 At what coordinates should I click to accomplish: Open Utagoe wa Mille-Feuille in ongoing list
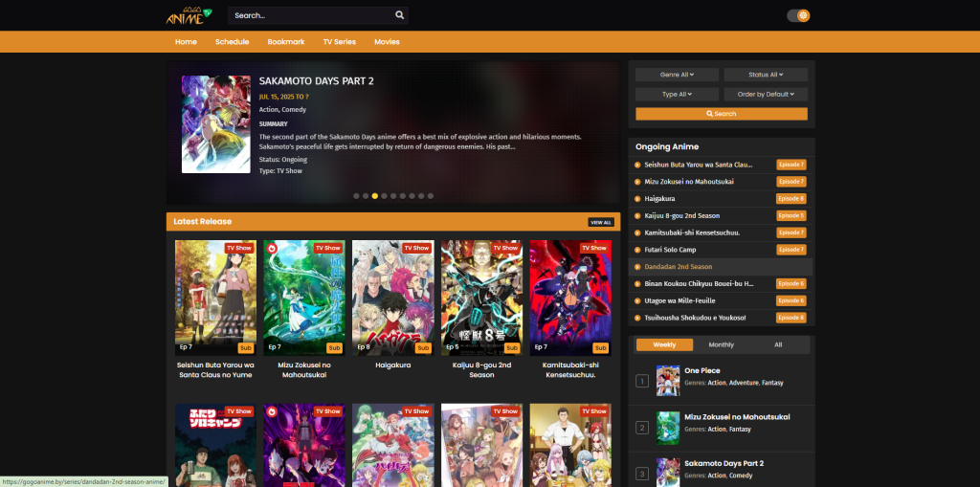(x=679, y=300)
